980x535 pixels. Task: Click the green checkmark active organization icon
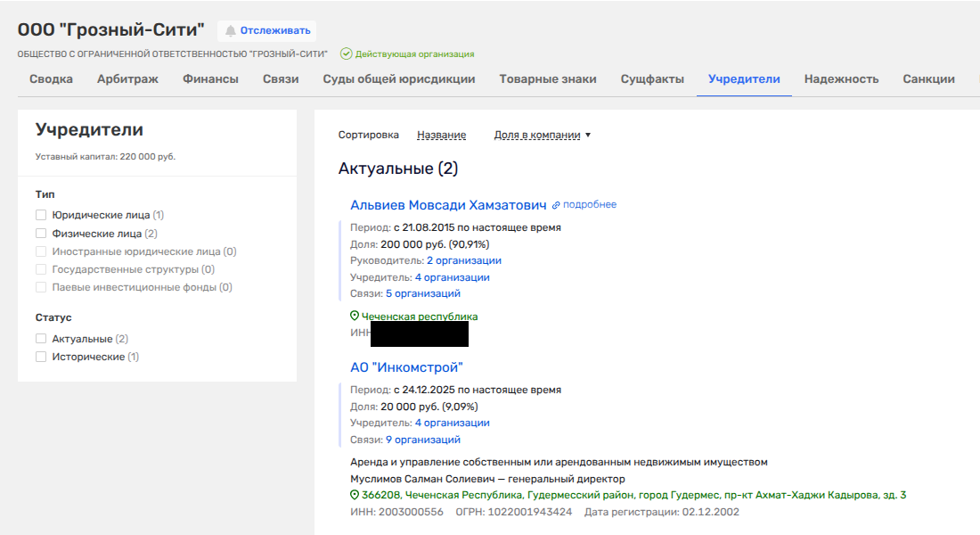pyautogui.click(x=346, y=54)
